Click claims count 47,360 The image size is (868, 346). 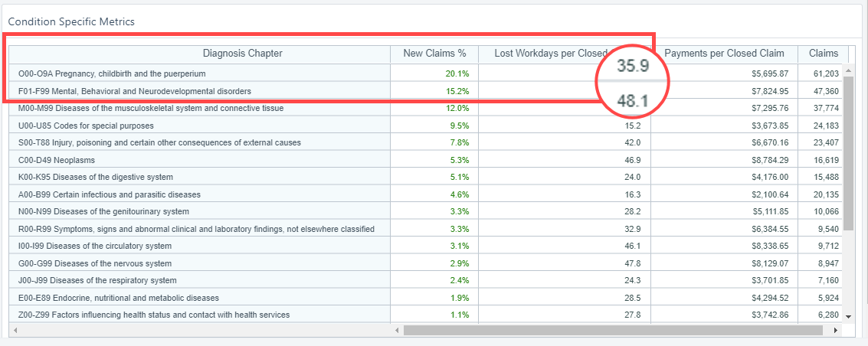(827, 91)
